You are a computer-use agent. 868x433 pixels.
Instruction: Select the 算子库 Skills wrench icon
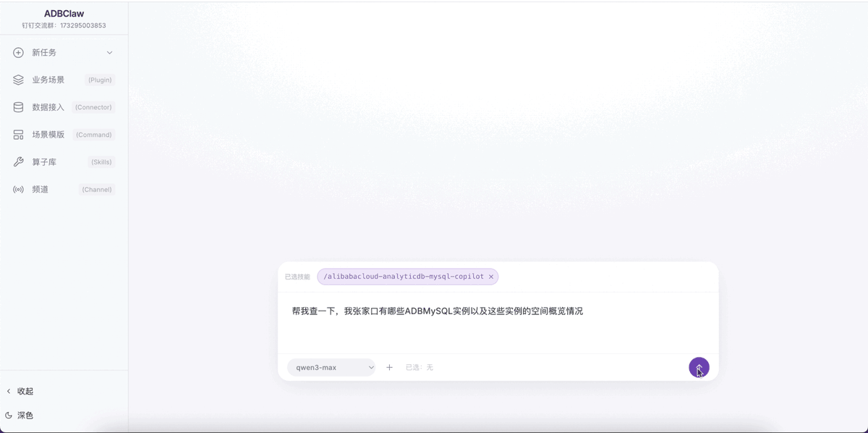point(17,161)
